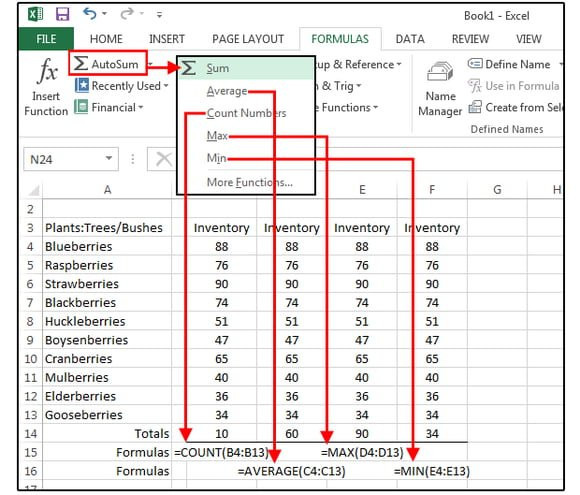Open the Name Manager icon
The height and width of the screenshot is (495, 580).
point(440,71)
